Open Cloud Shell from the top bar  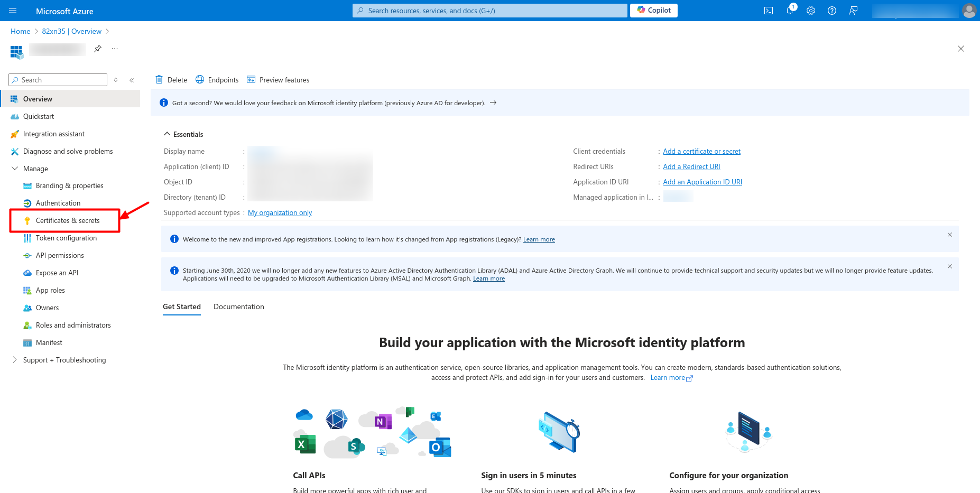click(x=769, y=11)
